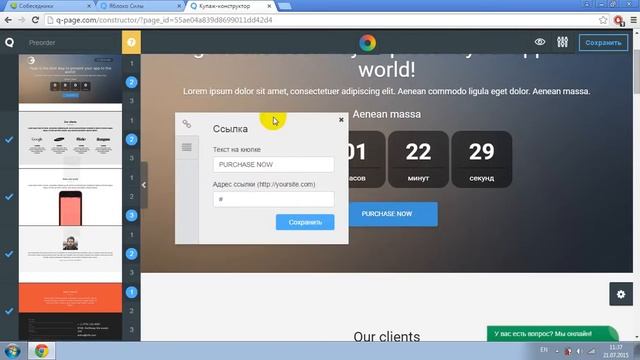
Task: Choose variant 2 for phone block
Action: point(131,196)
